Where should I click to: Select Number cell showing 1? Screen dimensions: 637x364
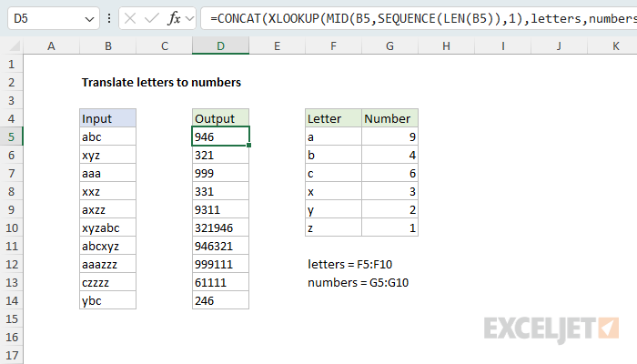[x=390, y=227]
